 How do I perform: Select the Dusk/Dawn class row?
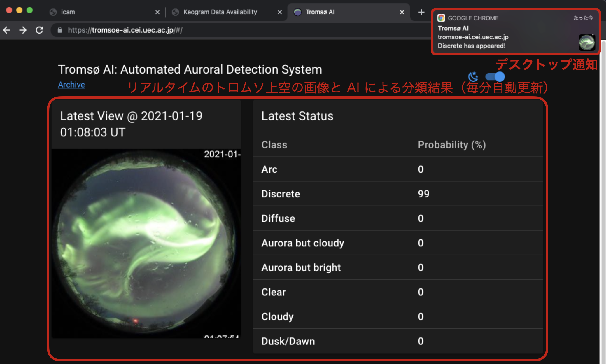(x=398, y=341)
